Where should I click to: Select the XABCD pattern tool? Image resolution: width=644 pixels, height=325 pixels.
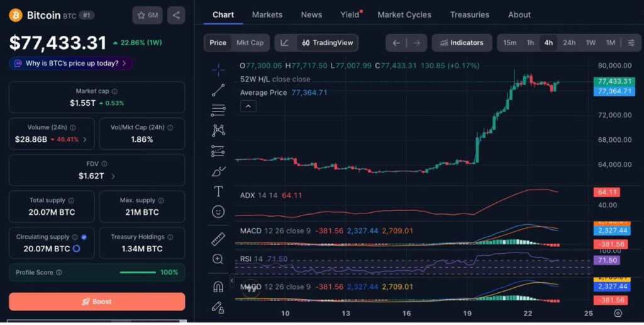pyautogui.click(x=218, y=130)
